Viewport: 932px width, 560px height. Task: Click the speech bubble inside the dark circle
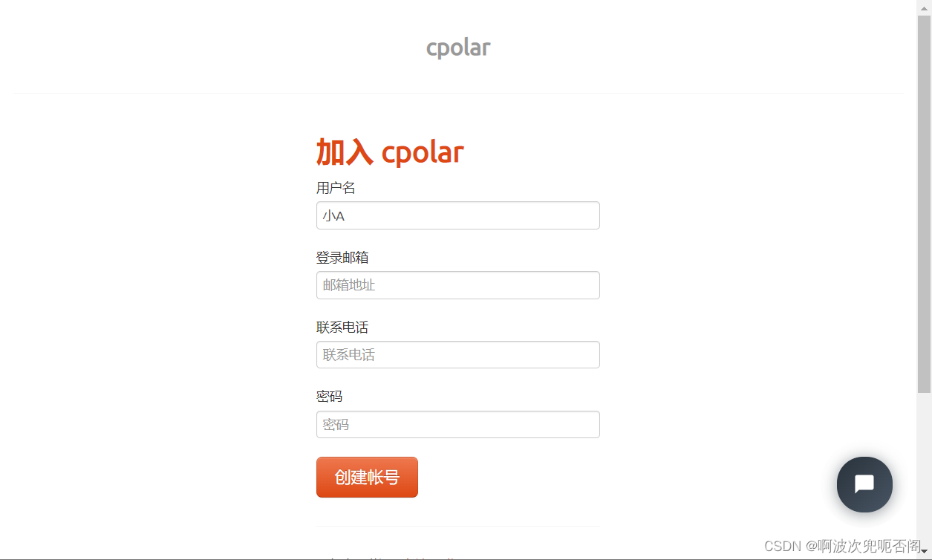864,484
